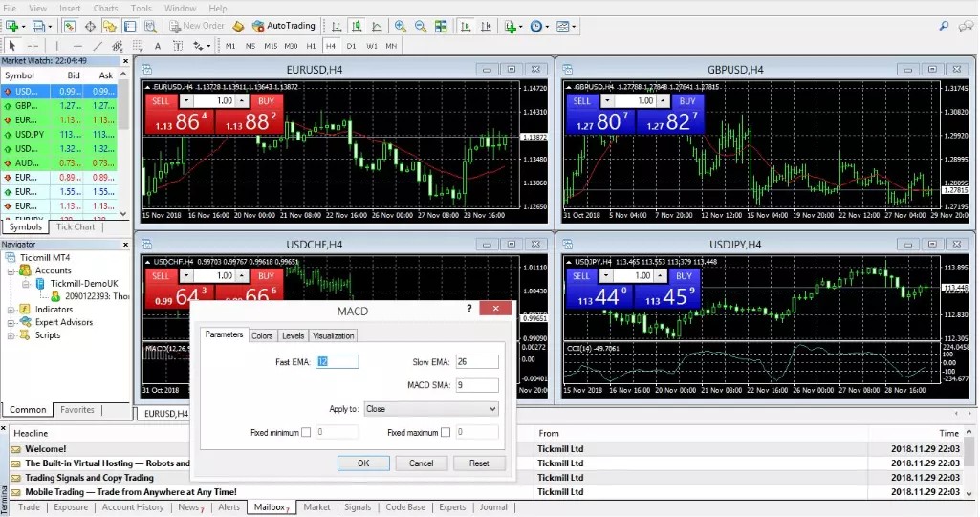Expand the Indicators tree node
Image resolution: width=980 pixels, height=517 pixels.
coord(11,310)
